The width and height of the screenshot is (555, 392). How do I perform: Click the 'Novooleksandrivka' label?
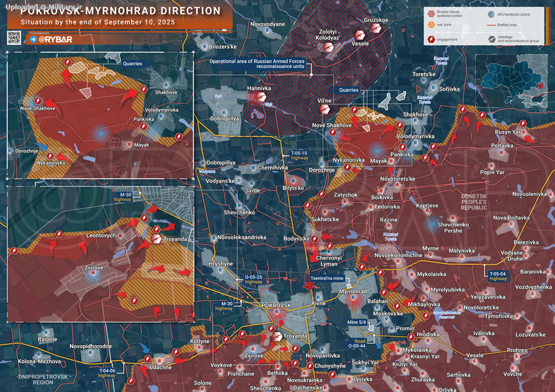coord(242,237)
